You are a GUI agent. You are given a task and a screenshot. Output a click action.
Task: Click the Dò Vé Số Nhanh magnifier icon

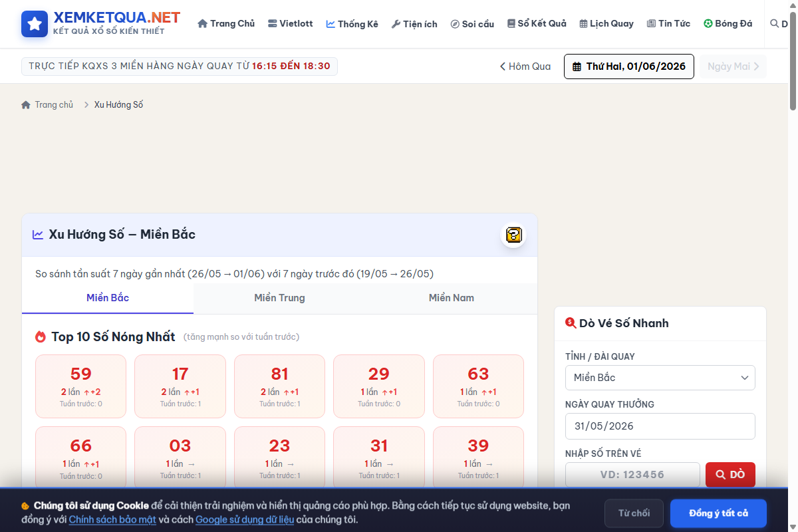[571, 323]
